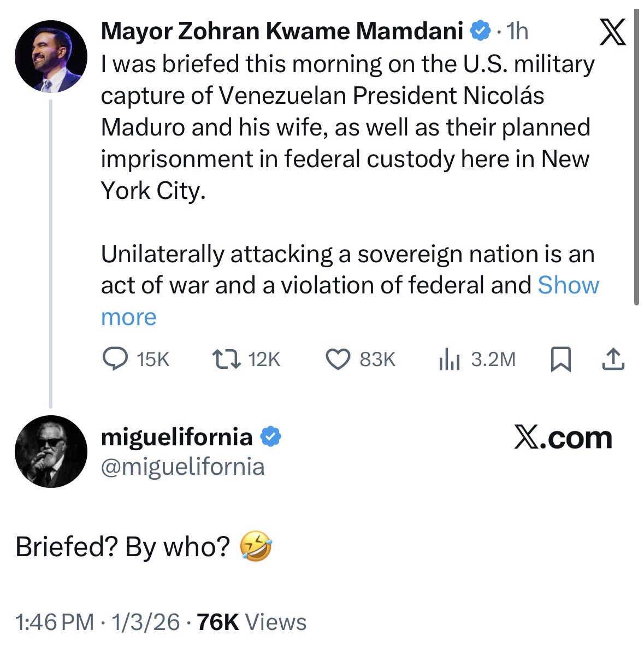Click the X logo at top right
The image size is (644, 648).
coord(612,33)
